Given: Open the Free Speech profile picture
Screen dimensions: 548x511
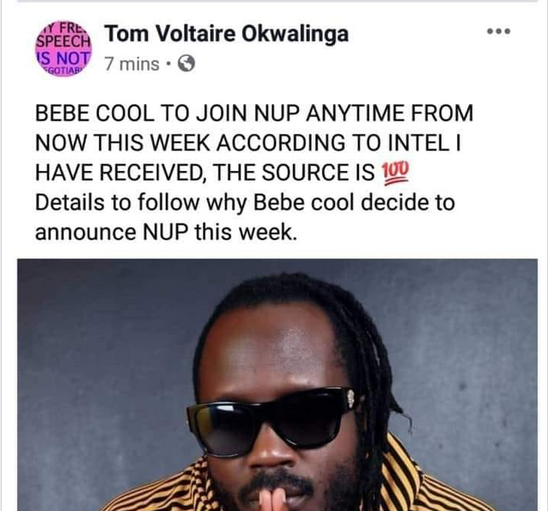Looking at the screenshot, I should 64,48.
